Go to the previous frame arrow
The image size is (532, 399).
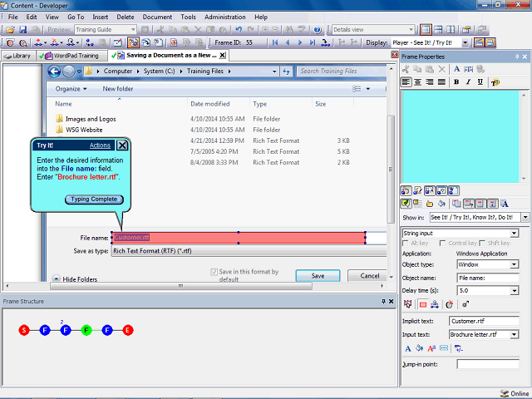point(288,42)
